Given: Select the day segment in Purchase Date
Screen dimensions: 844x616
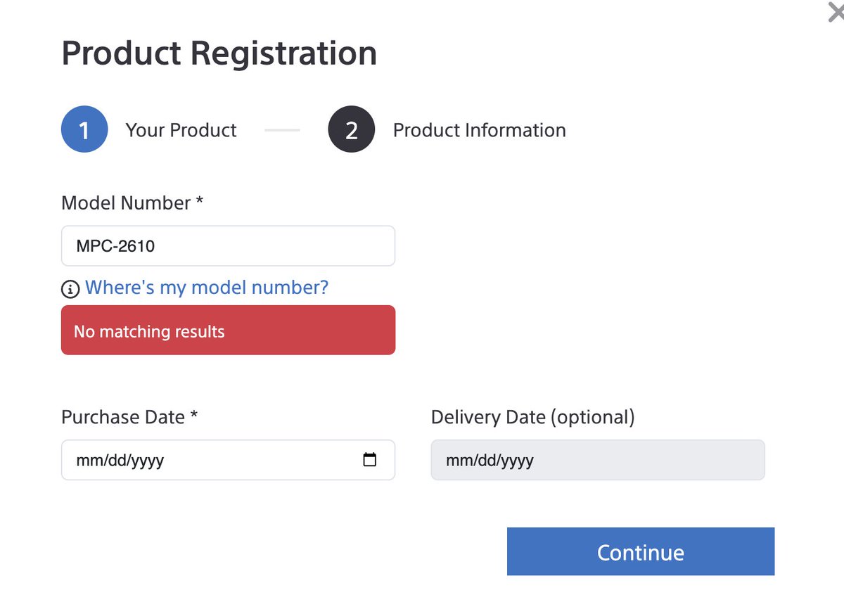Looking at the screenshot, I should click(x=114, y=461).
